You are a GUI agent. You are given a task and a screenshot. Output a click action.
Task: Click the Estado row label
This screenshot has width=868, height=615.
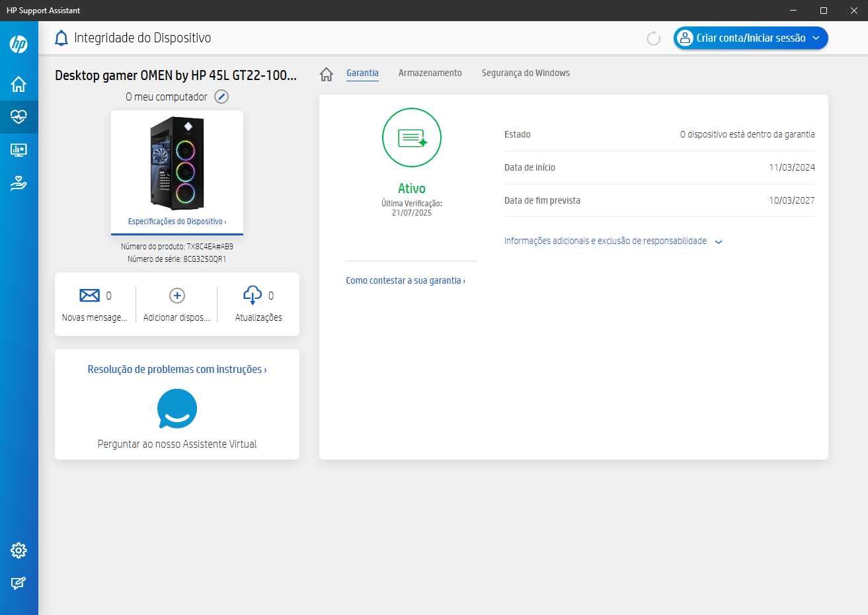click(x=517, y=134)
